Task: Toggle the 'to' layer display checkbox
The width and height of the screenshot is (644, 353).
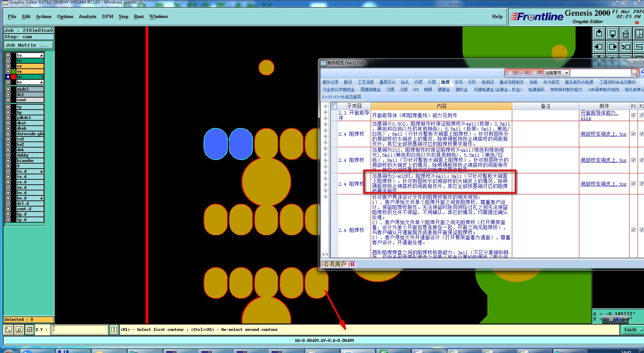Action: (x=8, y=55)
